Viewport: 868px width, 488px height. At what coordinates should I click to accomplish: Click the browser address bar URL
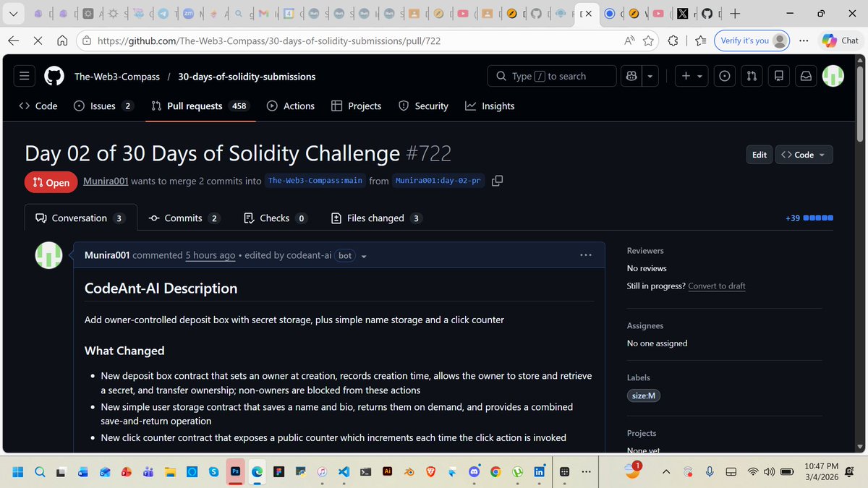(x=269, y=41)
